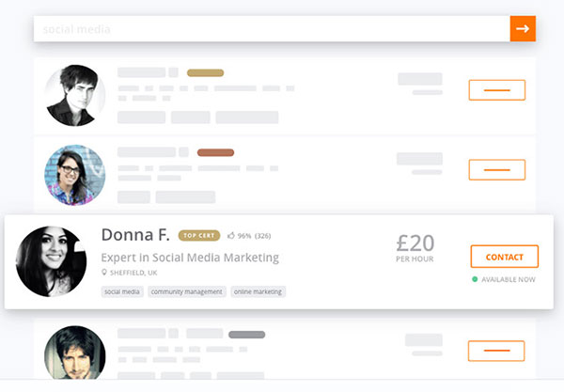Select the "community management" skill tag

(x=186, y=291)
